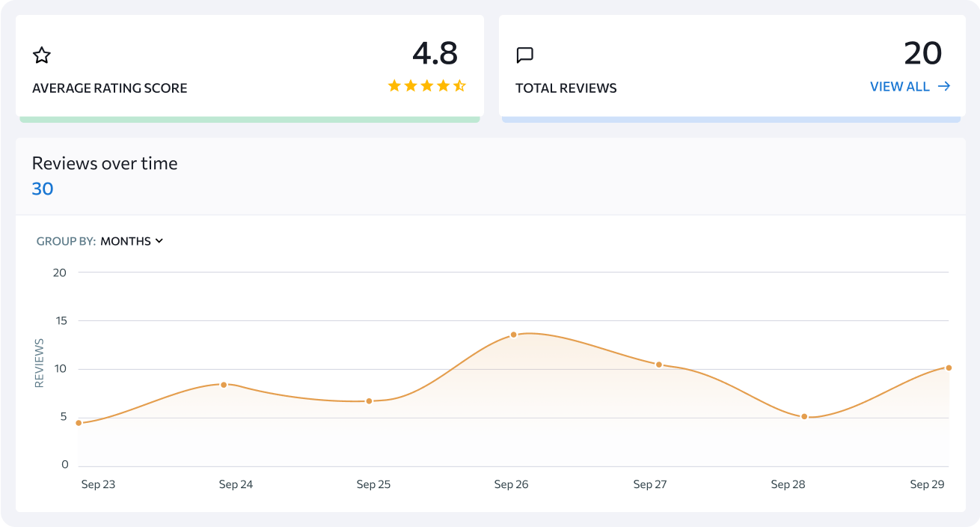
Task: Click the star outline icon above Average Rating Score
Action: coord(42,55)
